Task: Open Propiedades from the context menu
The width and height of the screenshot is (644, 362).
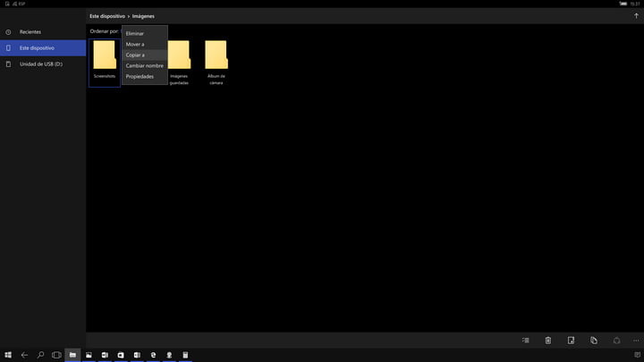Action: pos(140,76)
